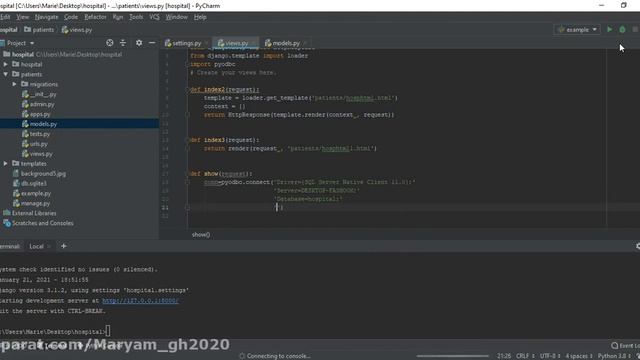
Task: Click the fold marker beside def show
Action: tap(188, 173)
